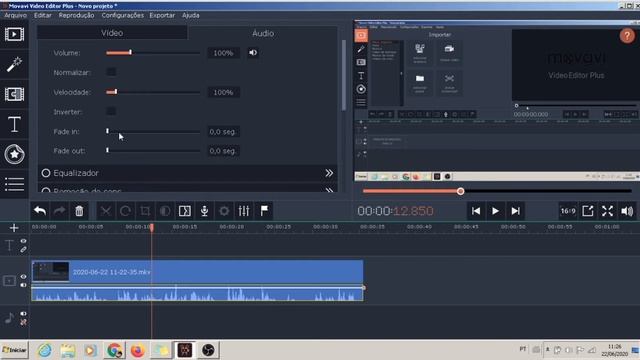Skip to previous frame

click(x=476, y=211)
